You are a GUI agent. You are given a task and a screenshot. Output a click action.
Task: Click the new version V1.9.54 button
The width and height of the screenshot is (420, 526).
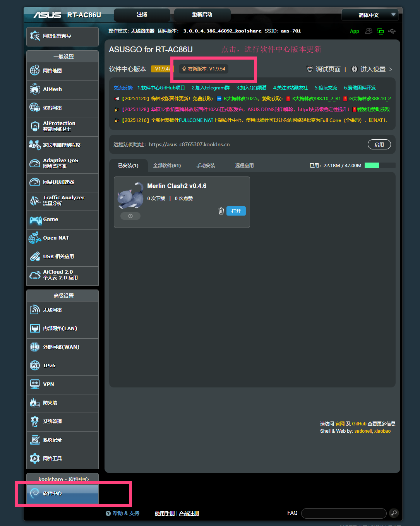click(204, 69)
